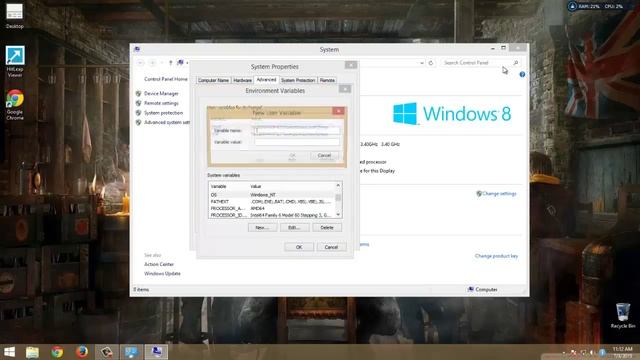The width and height of the screenshot is (640, 360).
Task: Select the monitor app icon on the taskbar
Action: pos(131,352)
